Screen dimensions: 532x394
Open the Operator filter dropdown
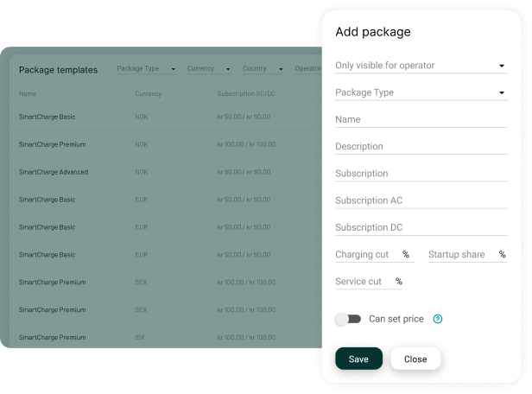(x=308, y=69)
